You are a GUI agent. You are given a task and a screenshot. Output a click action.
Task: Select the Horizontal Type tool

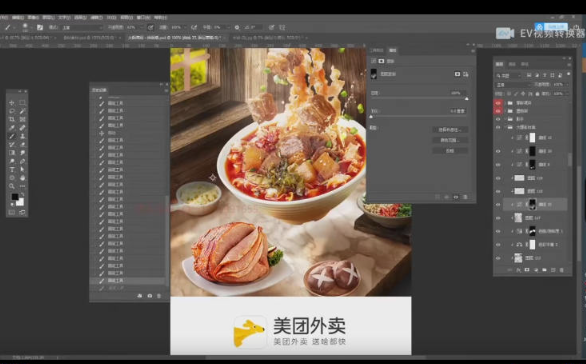12,169
